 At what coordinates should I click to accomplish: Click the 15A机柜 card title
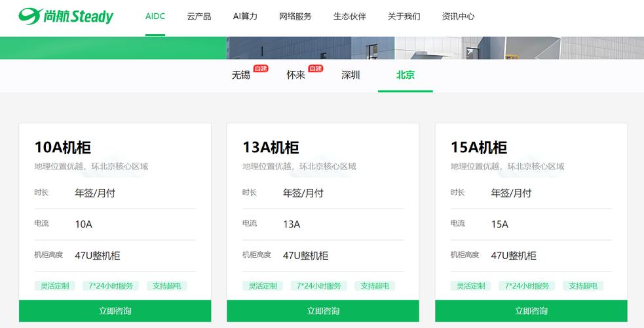479,147
